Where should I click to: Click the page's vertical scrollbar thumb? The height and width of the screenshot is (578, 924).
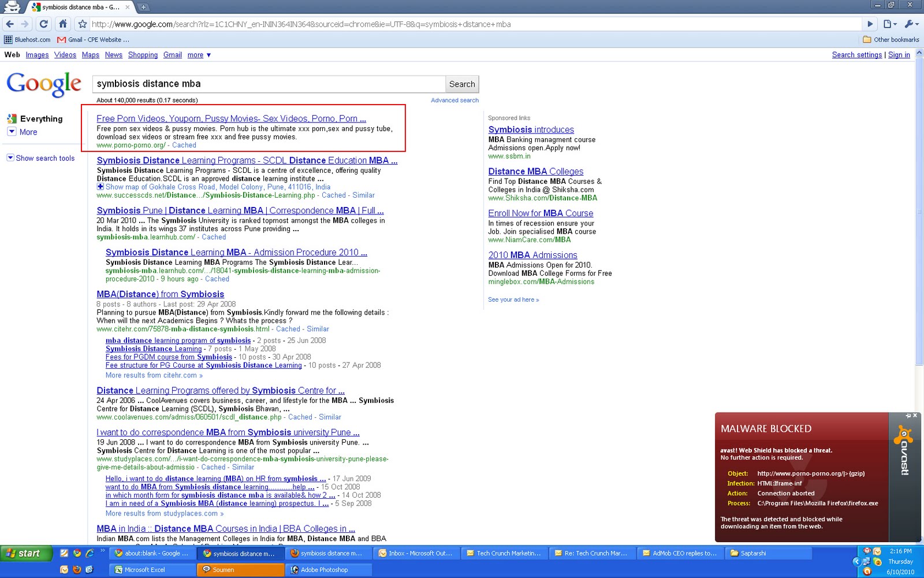pyautogui.click(x=919, y=211)
